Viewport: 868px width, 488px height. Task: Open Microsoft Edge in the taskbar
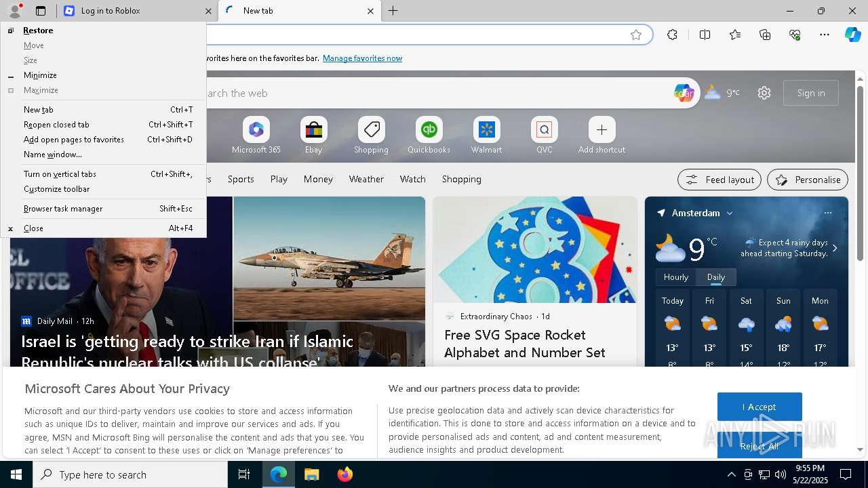click(279, 474)
